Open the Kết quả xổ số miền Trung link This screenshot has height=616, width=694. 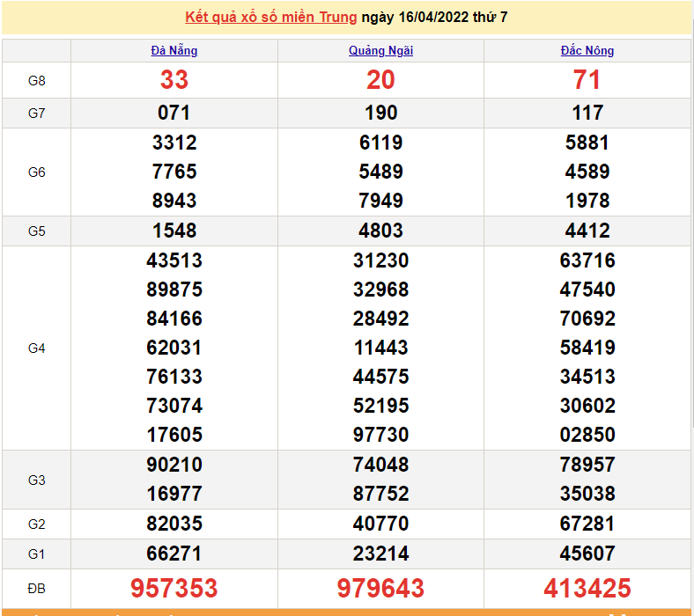pos(270,18)
